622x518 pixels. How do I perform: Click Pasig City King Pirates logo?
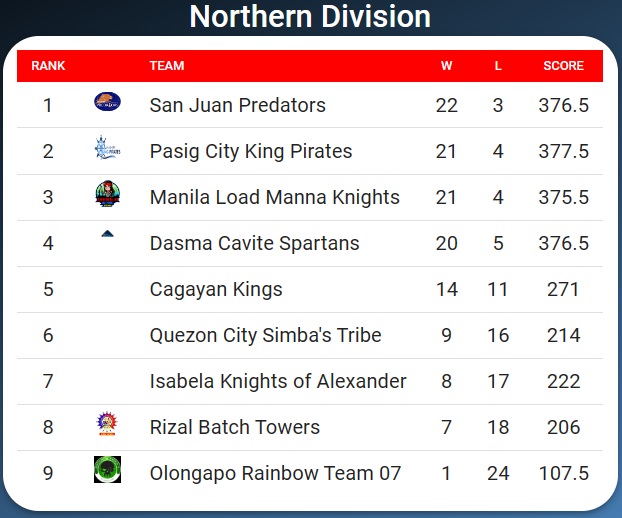[107, 149]
